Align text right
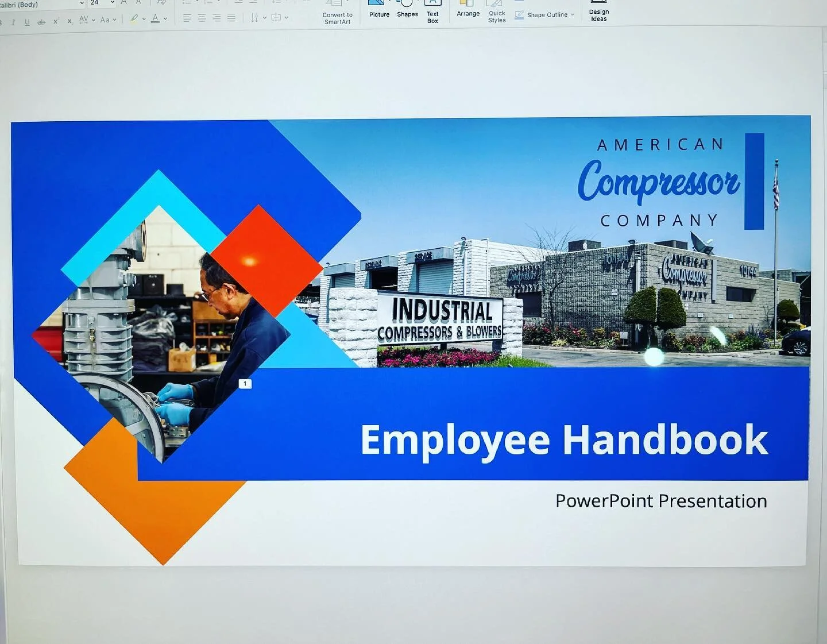This screenshot has width=827, height=644. [217, 18]
